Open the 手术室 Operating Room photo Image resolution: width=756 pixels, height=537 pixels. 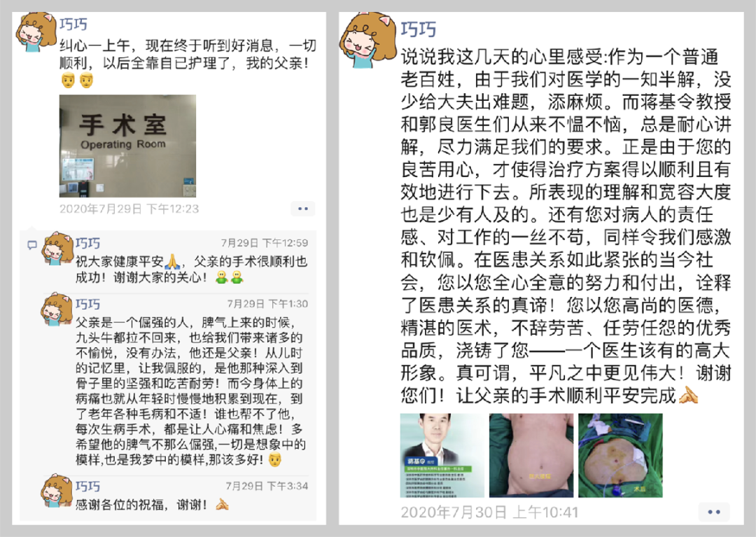(128, 146)
